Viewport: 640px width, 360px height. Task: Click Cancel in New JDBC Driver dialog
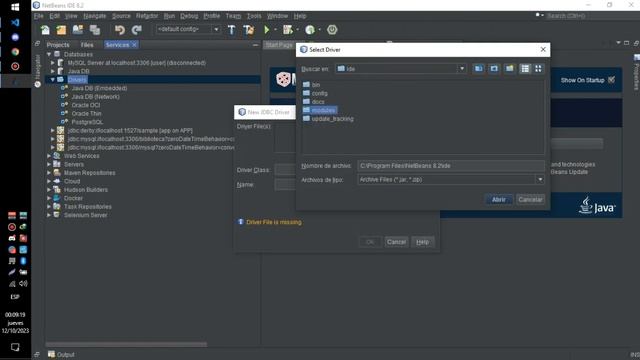(x=396, y=242)
